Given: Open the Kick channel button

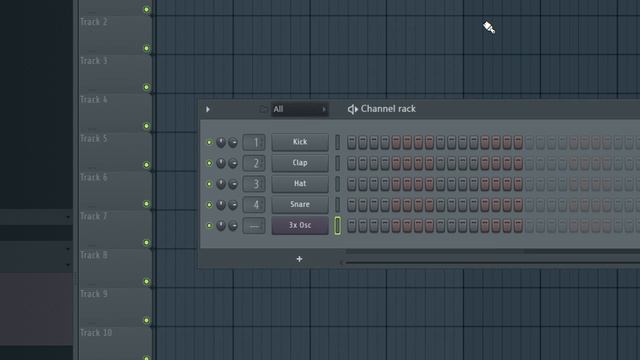Looking at the screenshot, I should pos(300,142).
